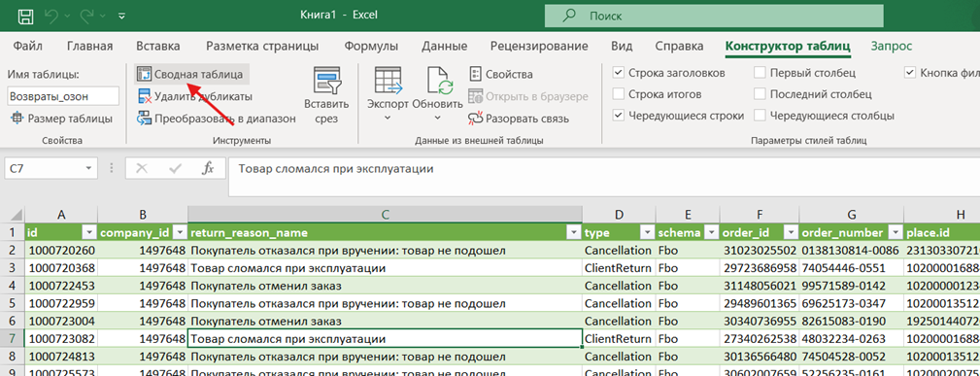Viewport: 980px width, 376px height.
Task: Open filter dropdown for order_number column
Action: pos(895,233)
